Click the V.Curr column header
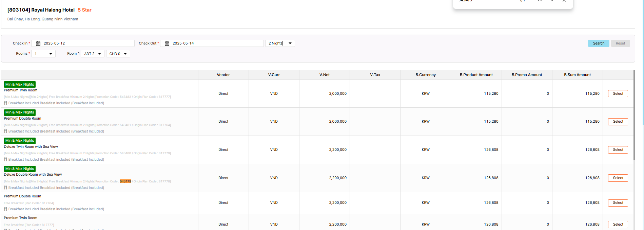 click(274, 75)
